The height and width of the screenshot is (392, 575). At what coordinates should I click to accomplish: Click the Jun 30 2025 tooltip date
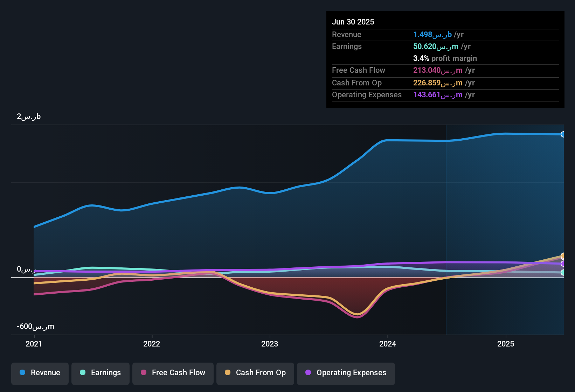pos(353,22)
